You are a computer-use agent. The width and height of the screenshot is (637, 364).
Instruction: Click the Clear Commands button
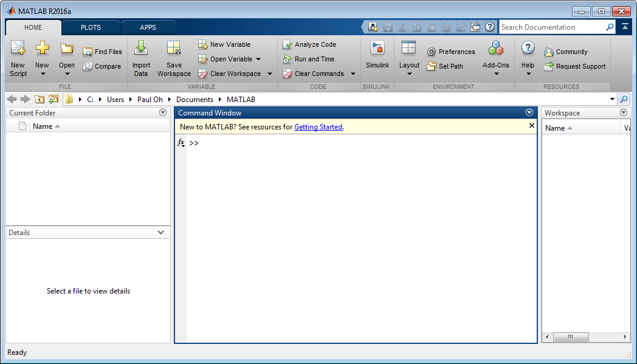314,74
